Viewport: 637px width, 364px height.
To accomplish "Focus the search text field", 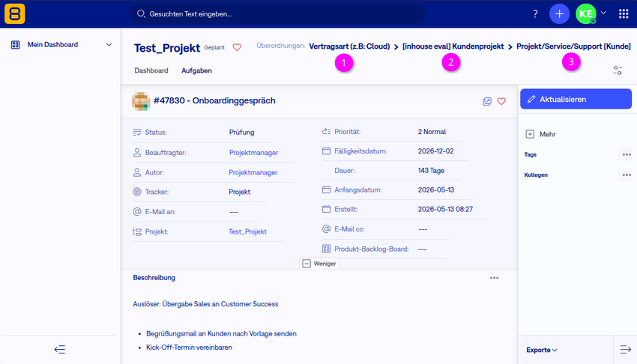I will (277, 13).
